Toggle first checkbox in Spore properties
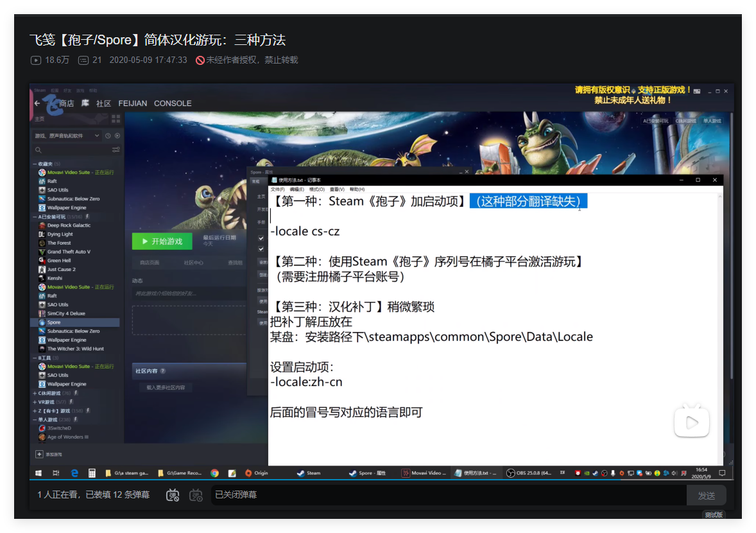This screenshot has width=756, height=533. [x=261, y=238]
